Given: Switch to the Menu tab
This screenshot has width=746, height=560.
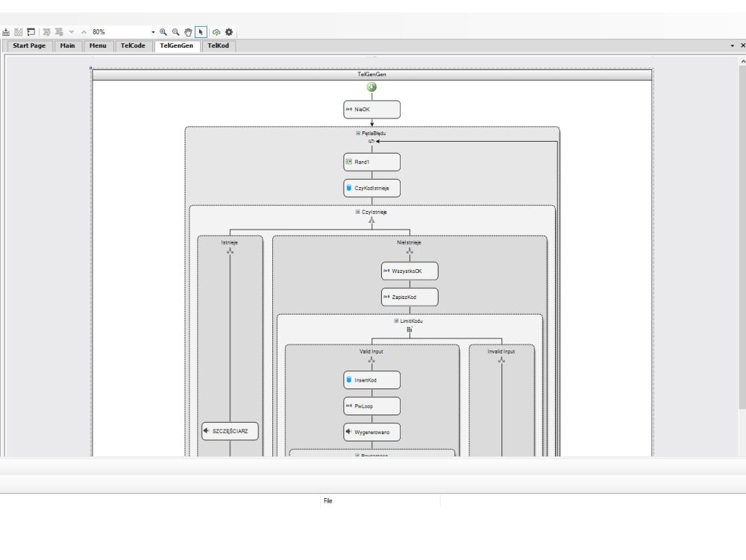Looking at the screenshot, I should click(x=98, y=45).
